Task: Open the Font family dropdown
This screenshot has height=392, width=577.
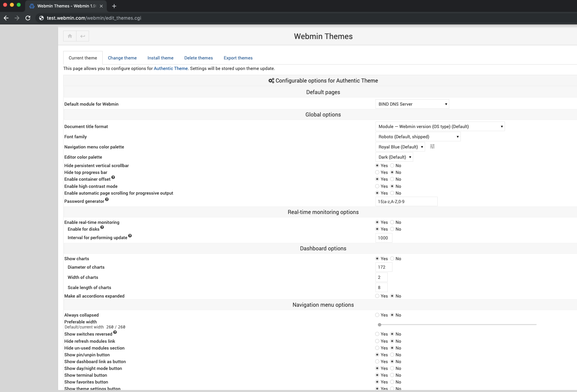Action: [418, 137]
